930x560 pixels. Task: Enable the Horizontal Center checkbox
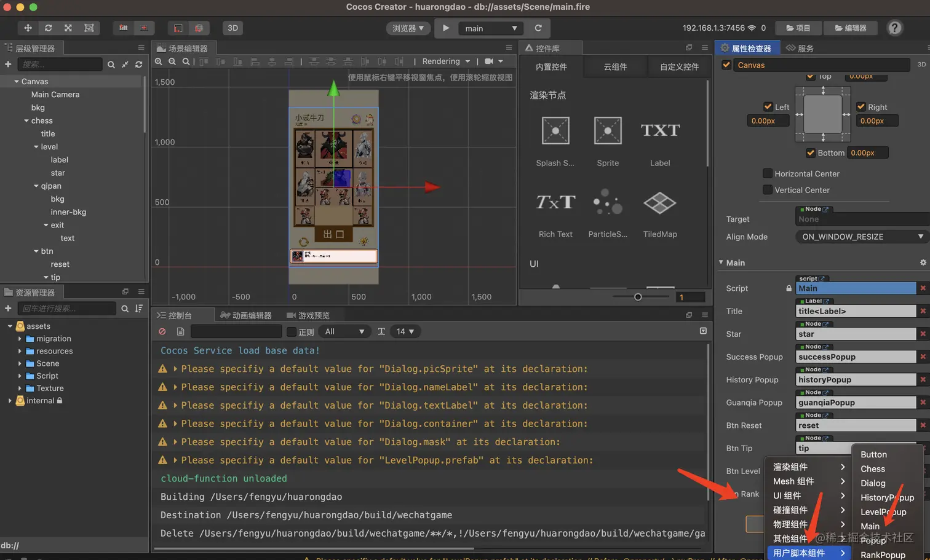tap(768, 173)
